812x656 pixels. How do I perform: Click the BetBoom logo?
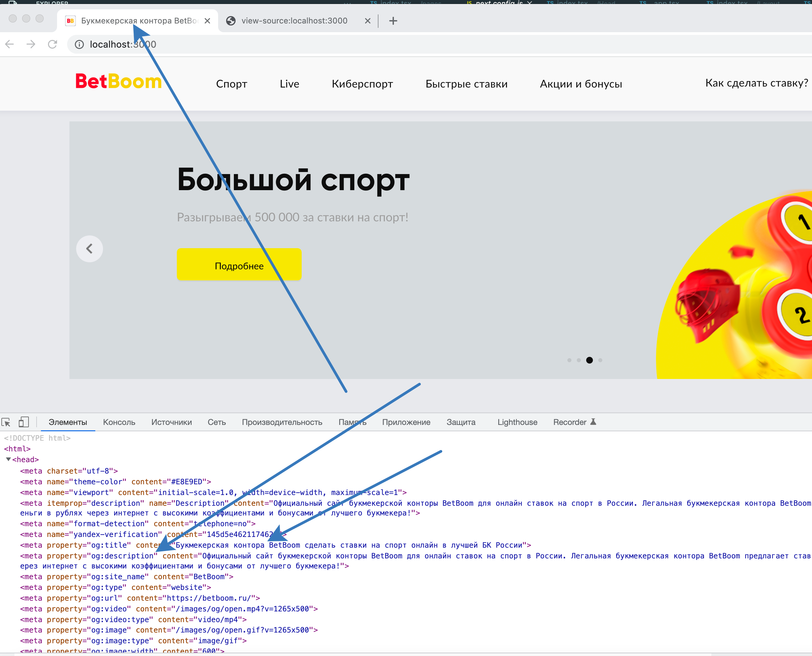pos(118,82)
